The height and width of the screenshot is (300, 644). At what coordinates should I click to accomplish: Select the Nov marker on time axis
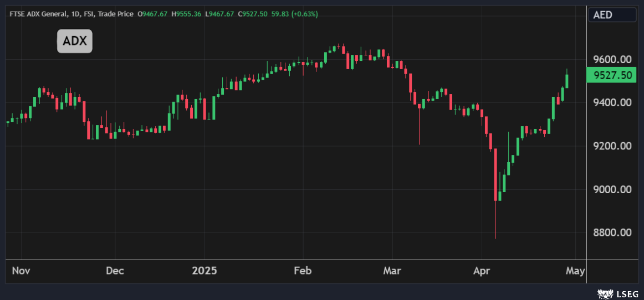coord(21,271)
